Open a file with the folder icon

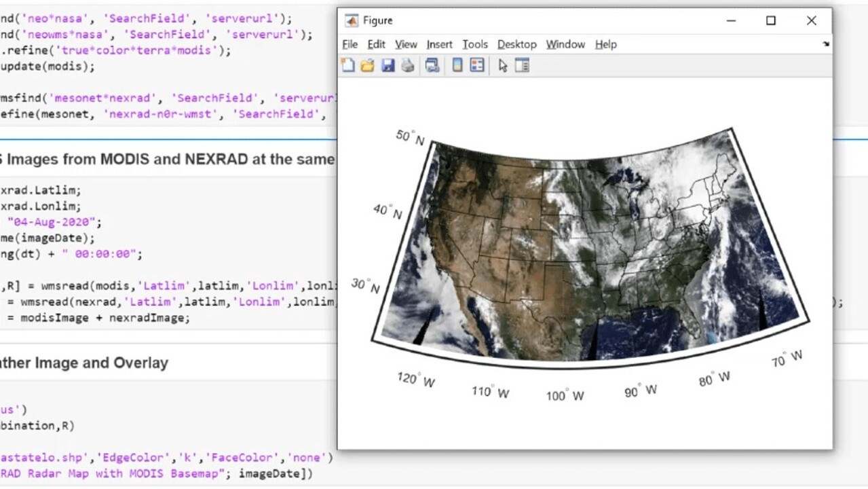tap(367, 65)
